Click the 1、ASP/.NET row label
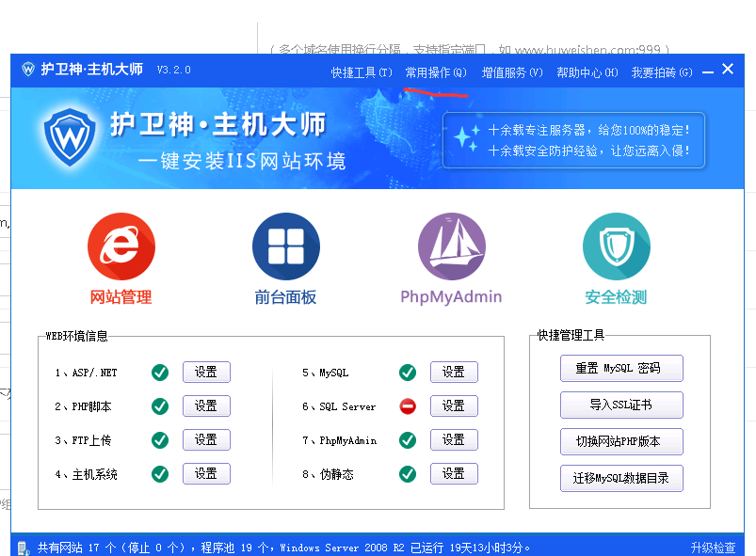This screenshot has width=756, height=556. 86,373
